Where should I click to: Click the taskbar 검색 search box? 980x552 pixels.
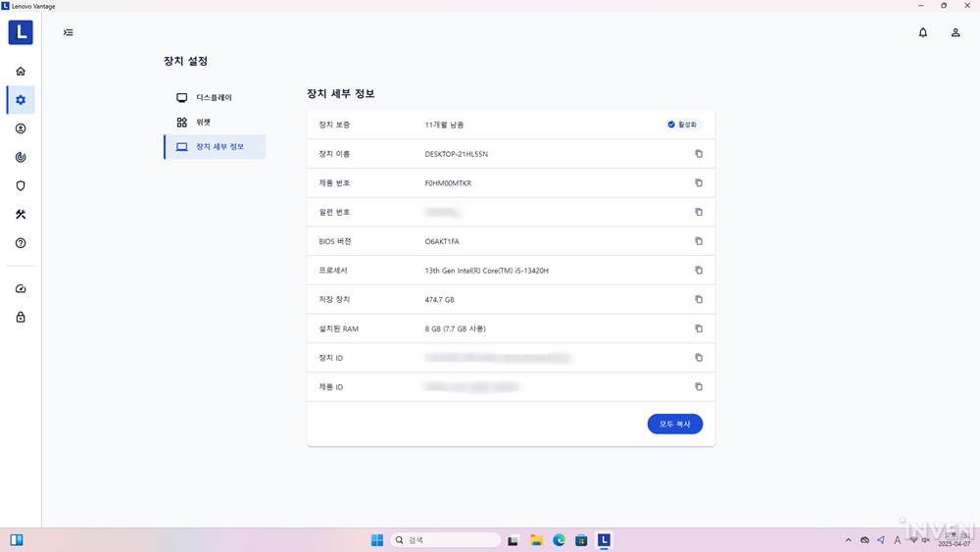click(446, 540)
